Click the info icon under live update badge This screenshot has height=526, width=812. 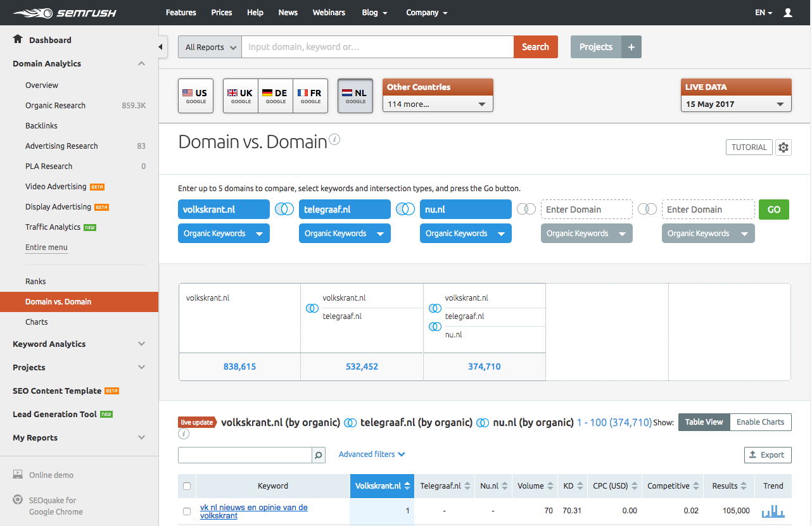pyautogui.click(x=184, y=434)
